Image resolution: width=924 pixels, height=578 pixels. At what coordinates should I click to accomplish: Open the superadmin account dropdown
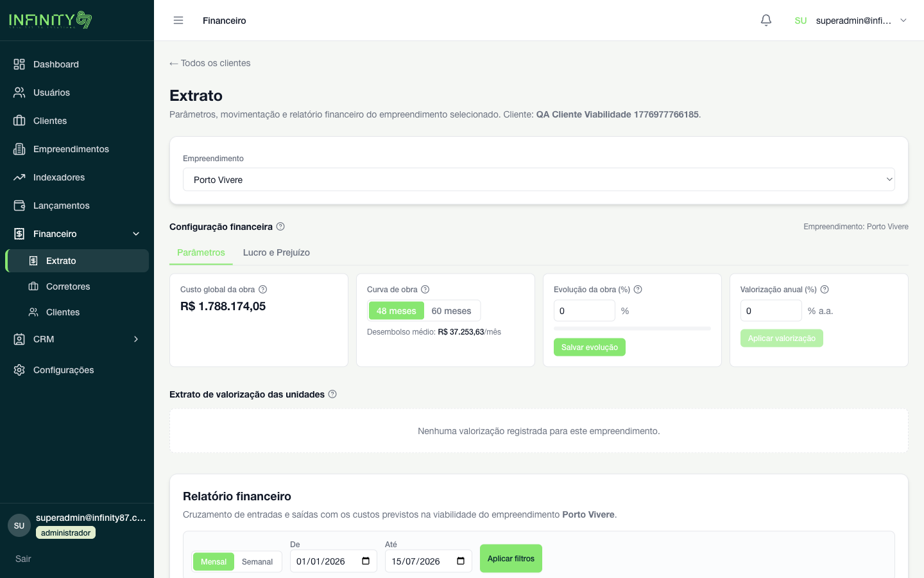(851, 21)
